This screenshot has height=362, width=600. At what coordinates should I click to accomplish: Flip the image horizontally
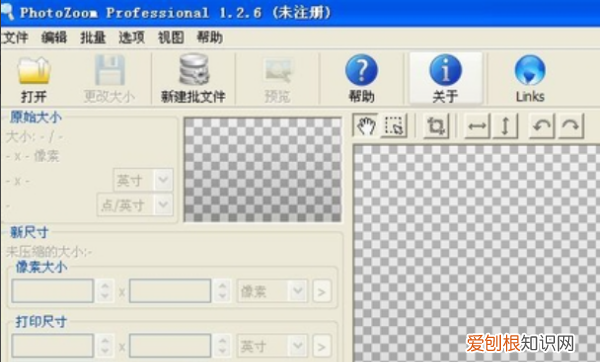(x=477, y=126)
